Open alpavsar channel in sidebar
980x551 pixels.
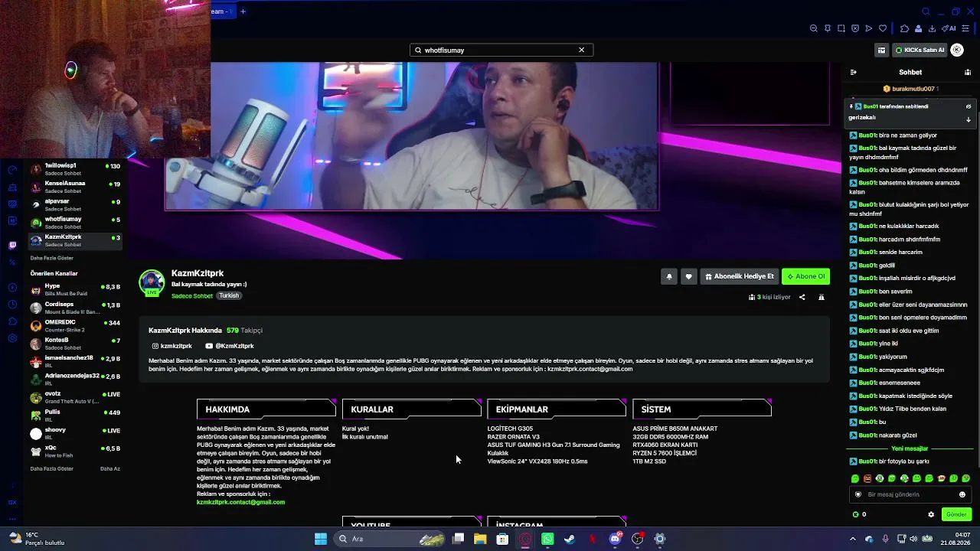75,204
